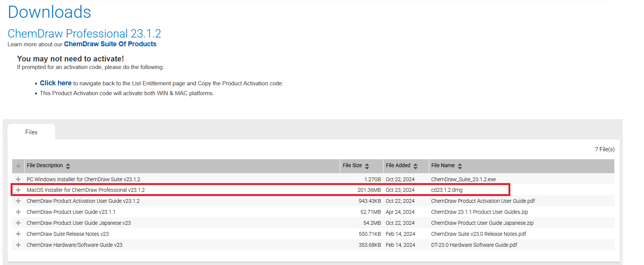Sort by File Size arrows icon
The image size is (644, 265).
367,166
